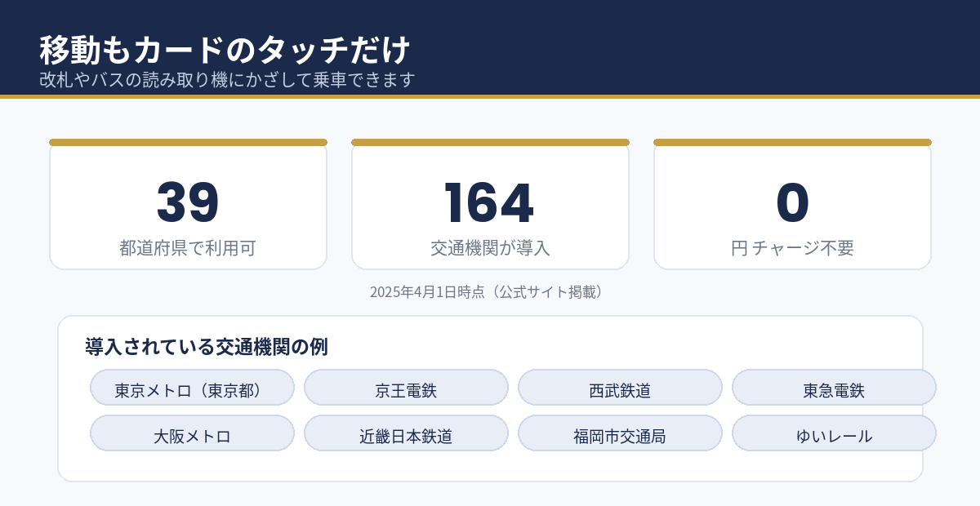
Task: Click the note 2025年4月1日時点（公式サイト掲載）
Action: coord(490,291)
